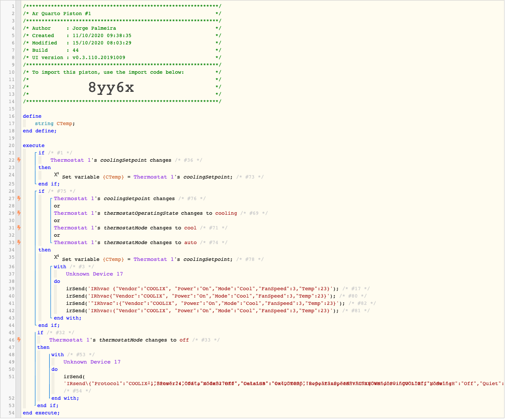
Task: Click the 'or' operator on line 30
Action: point(57,221)
